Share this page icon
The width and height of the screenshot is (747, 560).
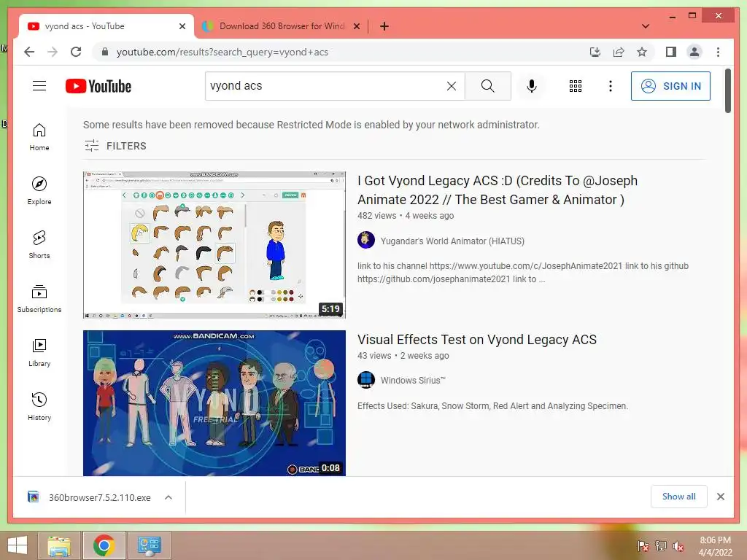(619, 52)
